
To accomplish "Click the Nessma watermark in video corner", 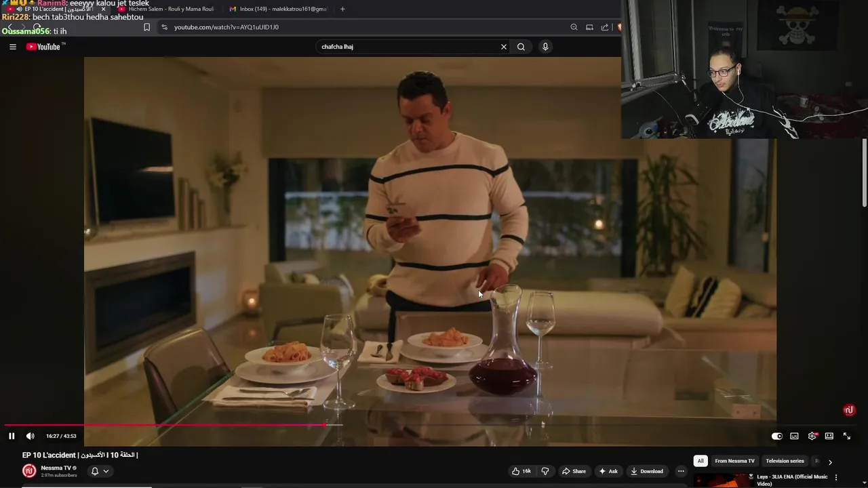I will point(849,410).
